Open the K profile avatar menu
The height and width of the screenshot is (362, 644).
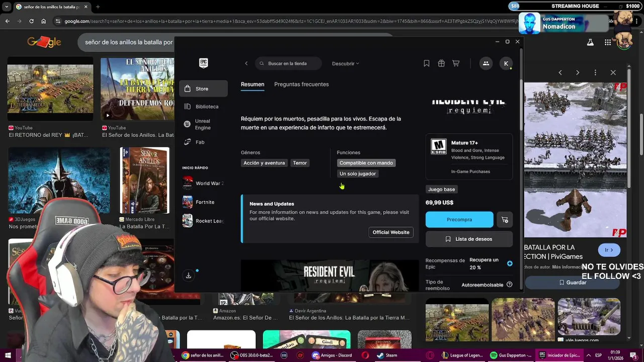[x=506, y=63]
